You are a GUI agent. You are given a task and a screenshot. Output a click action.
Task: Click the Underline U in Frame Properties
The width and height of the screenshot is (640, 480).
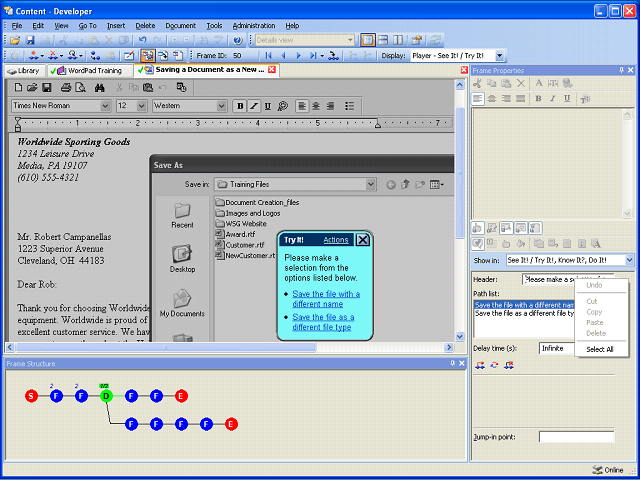click(x=567, y=98)
